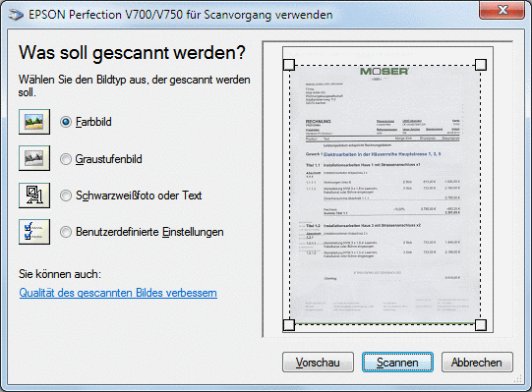
Task: Click the custom settings checklist icon
Action: coord(34,232)
